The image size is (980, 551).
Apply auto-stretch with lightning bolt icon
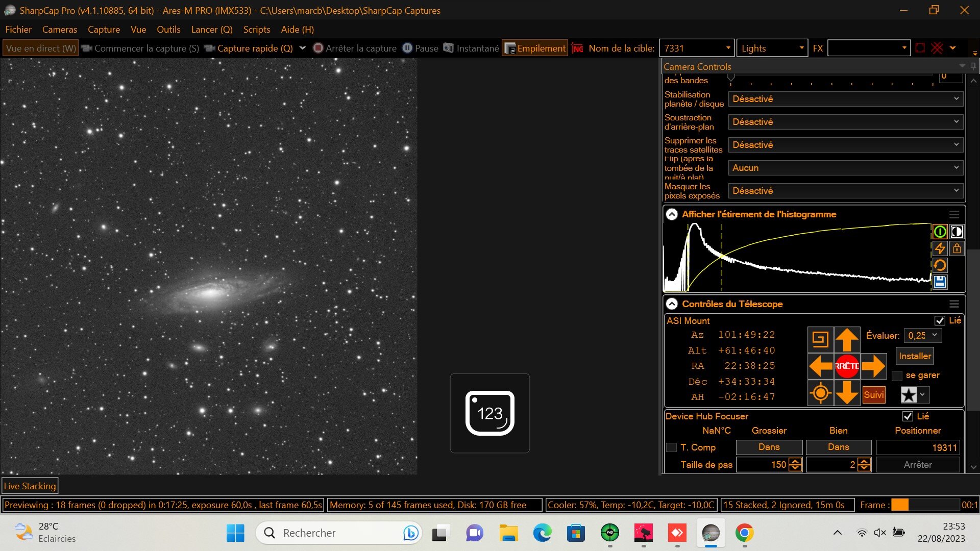pyautogui.click(x=940, y=248)
